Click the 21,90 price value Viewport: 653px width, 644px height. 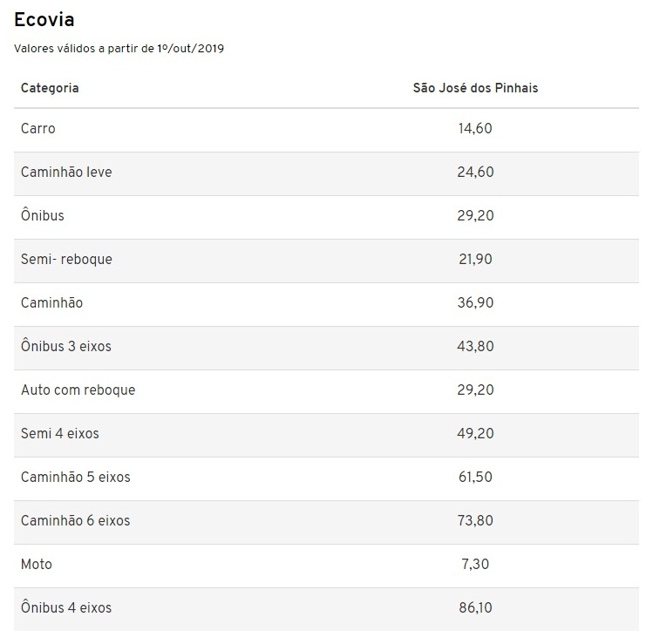point(475,260)
